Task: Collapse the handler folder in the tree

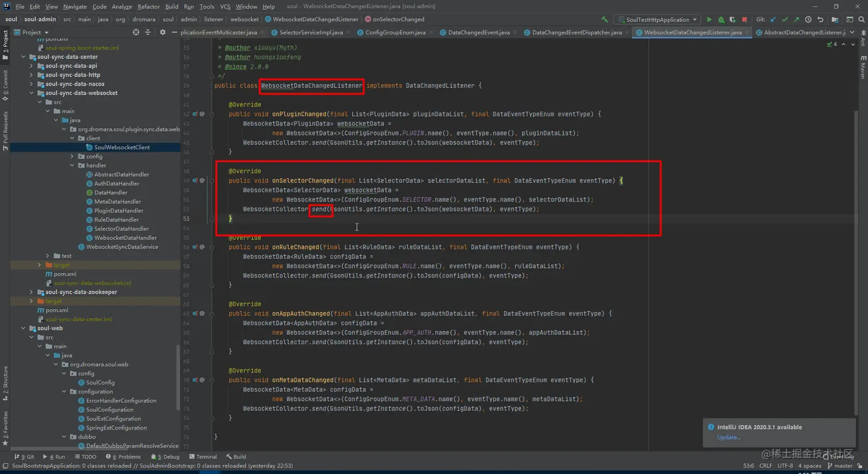Action: pyautogui.click(x=72, y=165)
